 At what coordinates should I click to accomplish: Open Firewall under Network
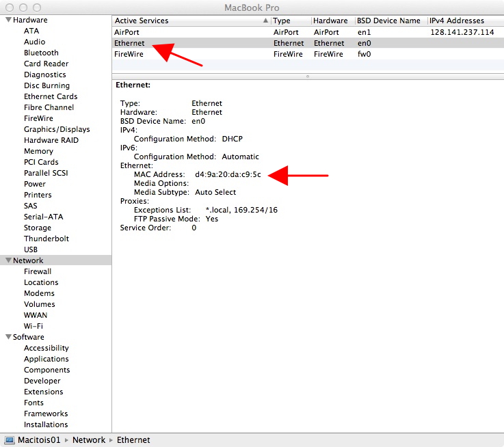click(x=38, y=271)
